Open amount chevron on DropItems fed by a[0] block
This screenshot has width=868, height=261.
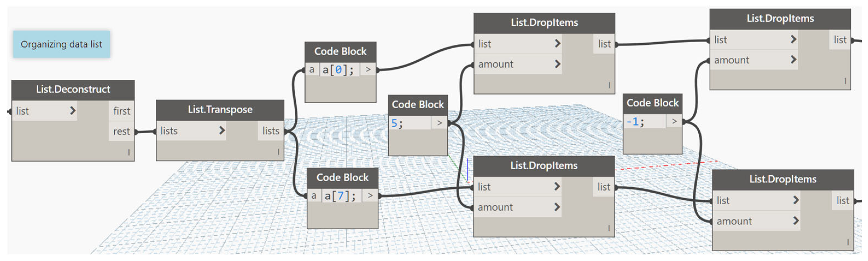point(557,64)
